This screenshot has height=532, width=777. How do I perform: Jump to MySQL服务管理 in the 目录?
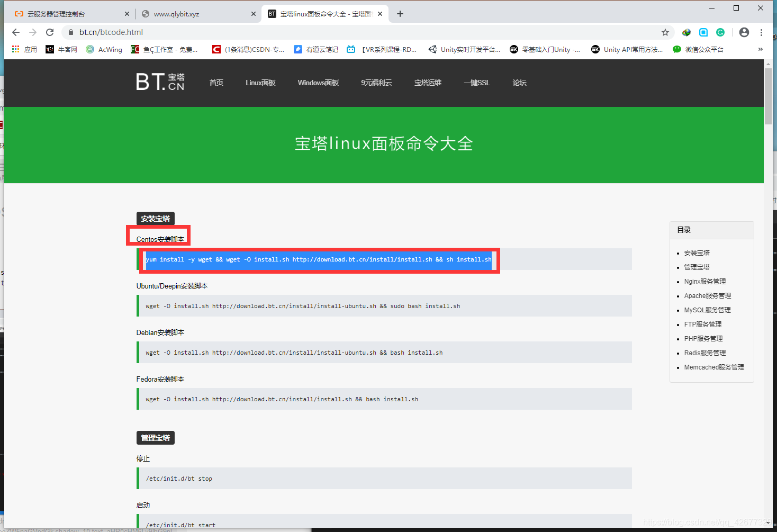707,310
